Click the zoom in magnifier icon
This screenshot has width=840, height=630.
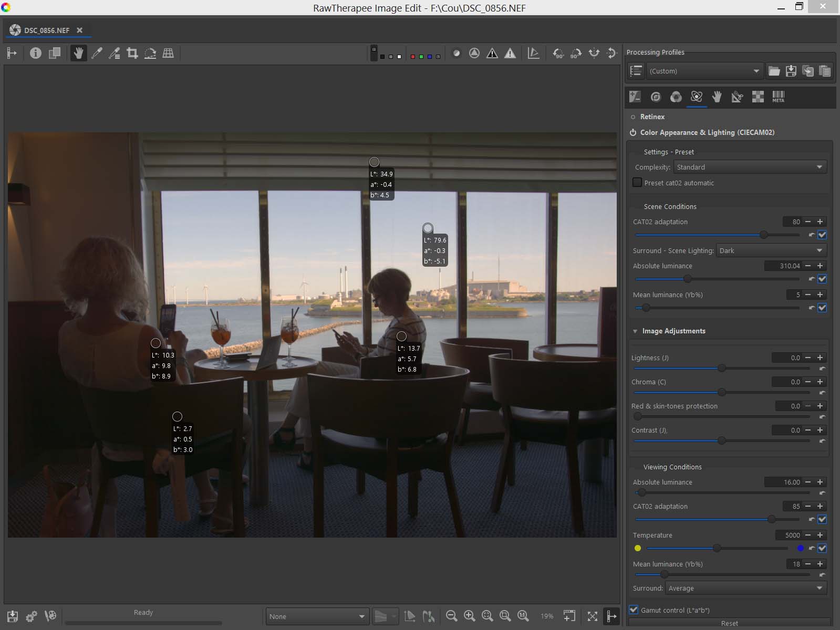coord(469,616)
